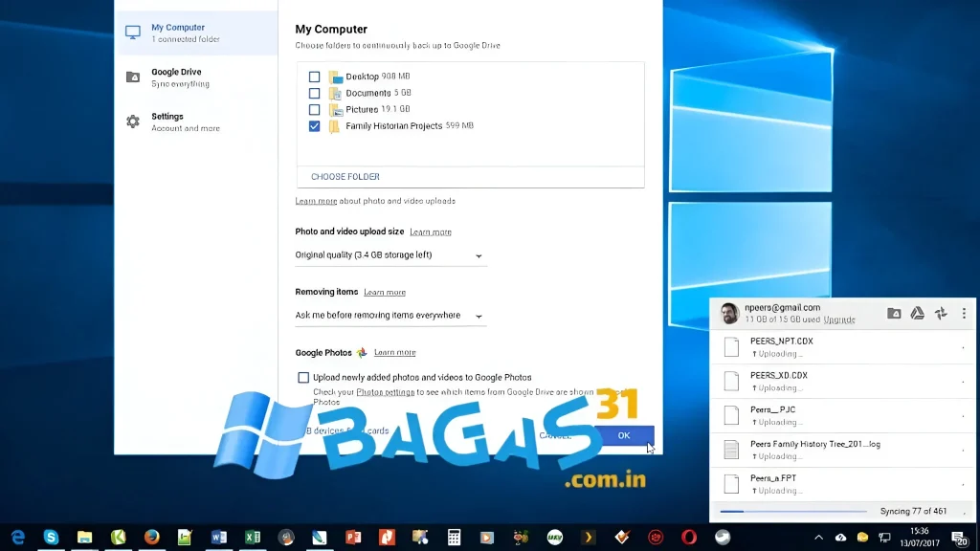The height and width of the screenshot is (551, 980).
Task: Open Google Photos pinwheel icon in sync popup
Action: (941, 314)
